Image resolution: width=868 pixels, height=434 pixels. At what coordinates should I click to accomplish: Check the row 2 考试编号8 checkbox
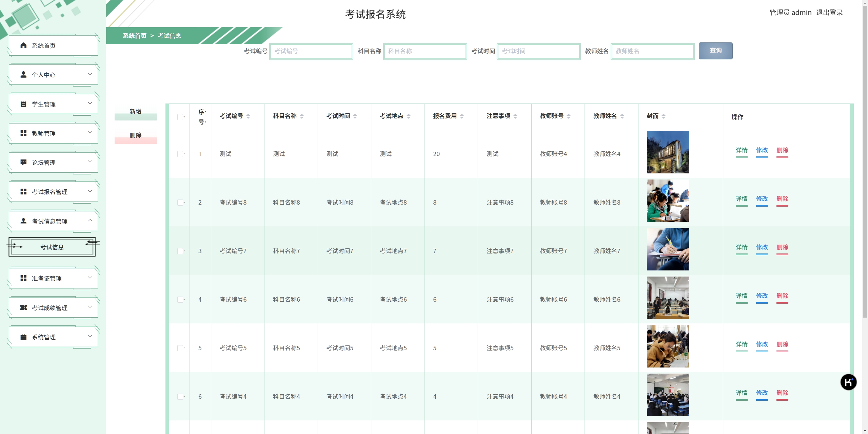click(180, 203)
